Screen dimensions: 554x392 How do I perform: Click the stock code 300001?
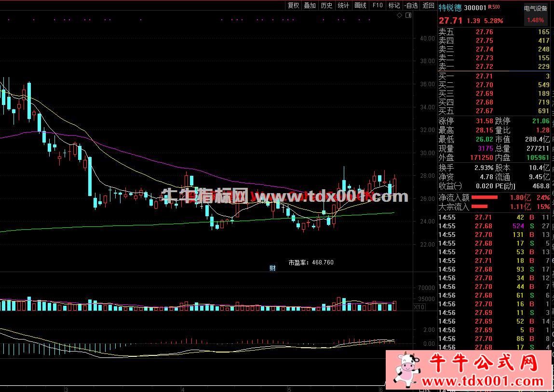tap(475, 8)
